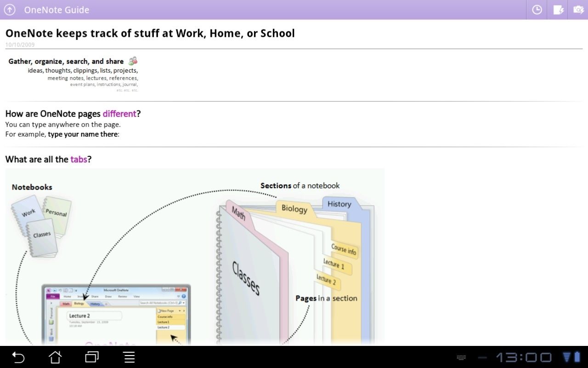Go to the Android home screen
This screenshot has height=368, width=588.
coord(55,357)
